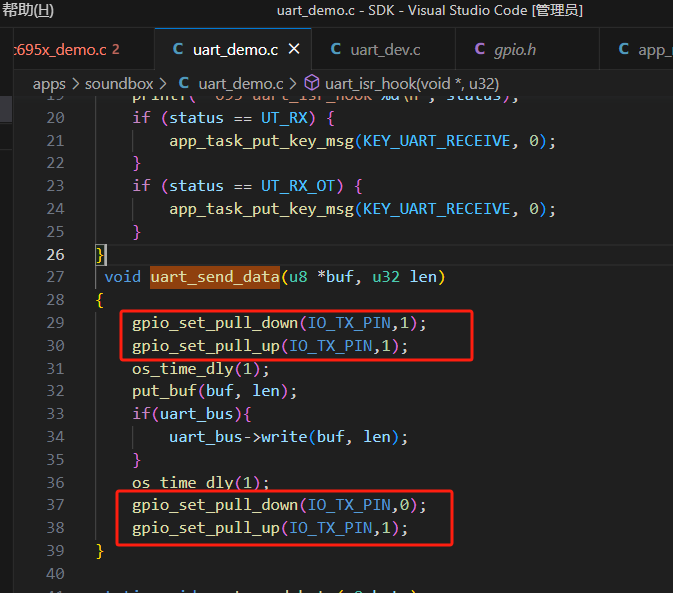Open the uart_isr_hook symbol breadcrumb
This screenshot has width=673, height=593.
tap(412, 84)
